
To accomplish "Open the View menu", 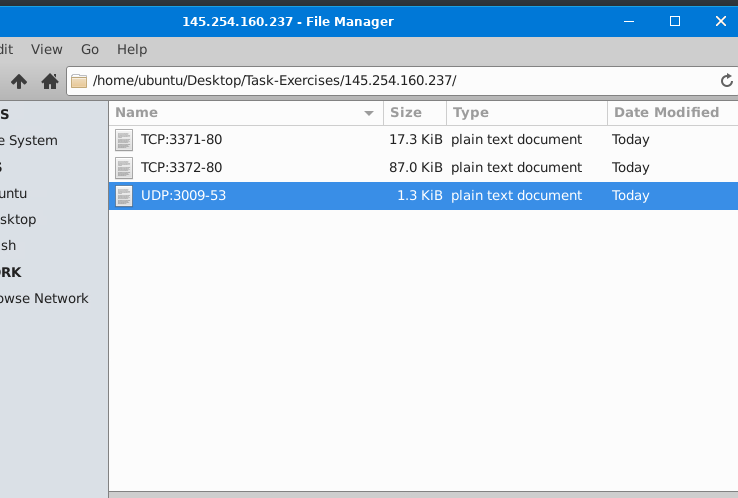I will 47,49.
